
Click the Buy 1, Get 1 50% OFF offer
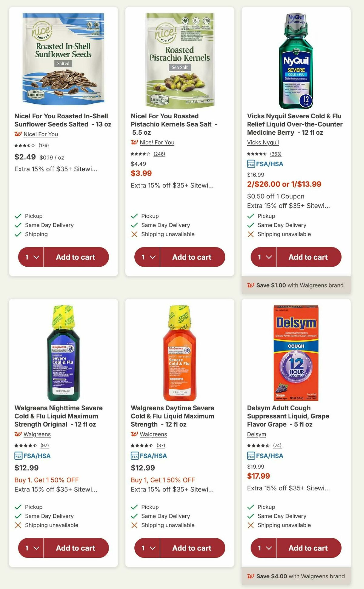point(46,480)
